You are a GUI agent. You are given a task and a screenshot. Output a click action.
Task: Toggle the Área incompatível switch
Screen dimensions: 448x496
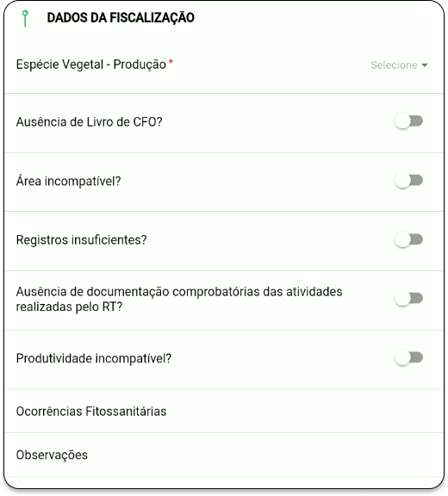[408, 181]
